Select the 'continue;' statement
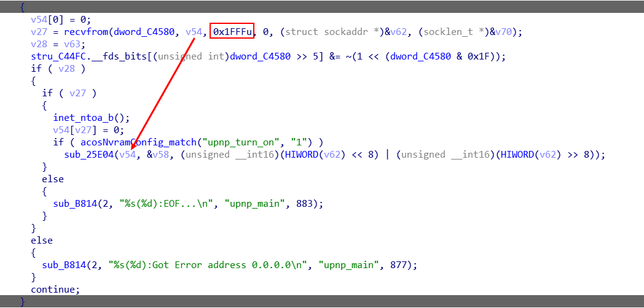Screen dimensions: 644x308 click(x=55, y=290)
